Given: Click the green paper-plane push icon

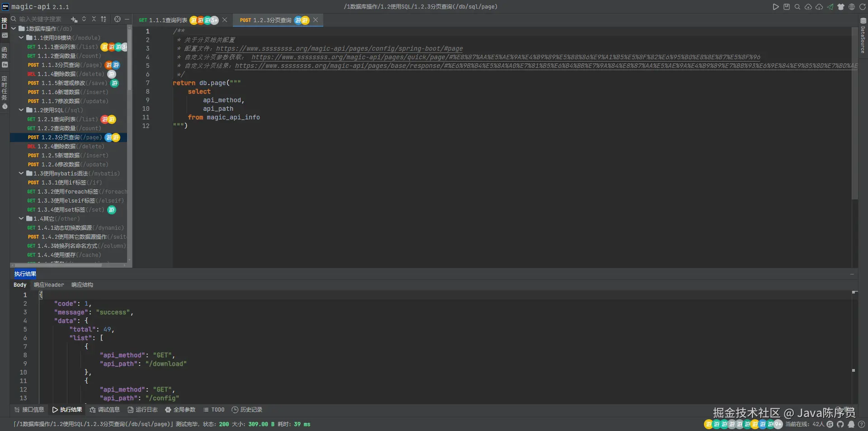Looking at the screenshot, I should click(830, 7).
